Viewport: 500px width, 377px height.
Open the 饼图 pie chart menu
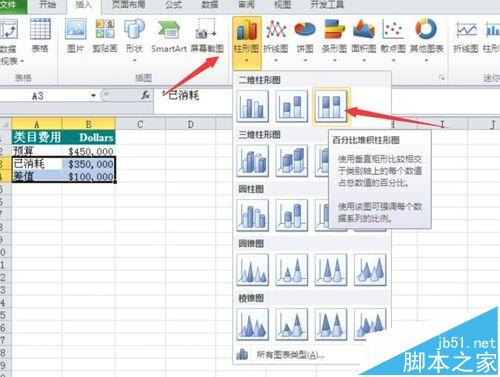[305, 41]
